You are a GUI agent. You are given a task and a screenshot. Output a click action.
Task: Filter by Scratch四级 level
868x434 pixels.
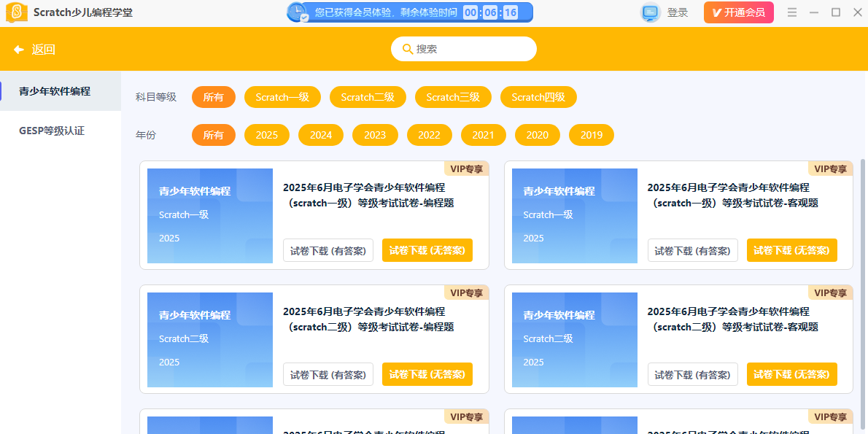click(538, 98)
